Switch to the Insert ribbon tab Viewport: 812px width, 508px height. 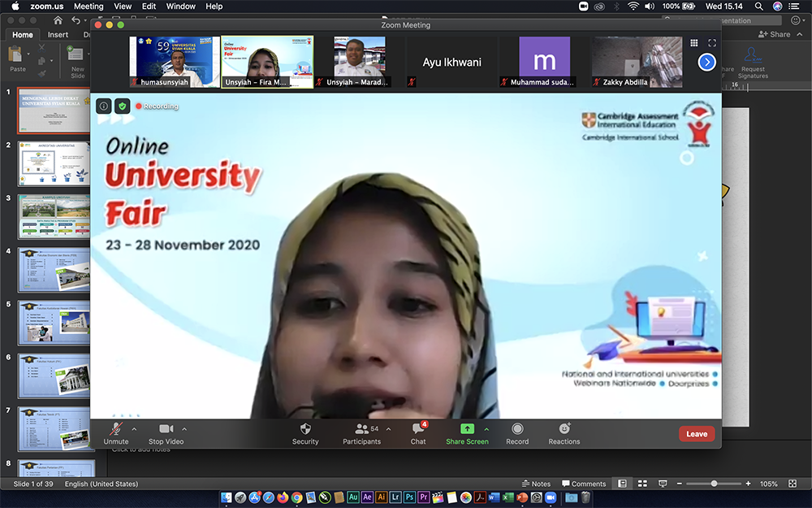tap(58, 35)
